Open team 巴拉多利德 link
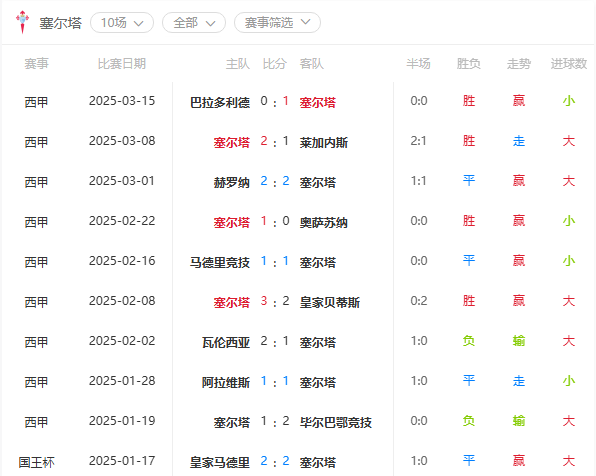Image resolution: width=596 pixels, height=476 pixels. pyautogui.click(x=220, y=102)
